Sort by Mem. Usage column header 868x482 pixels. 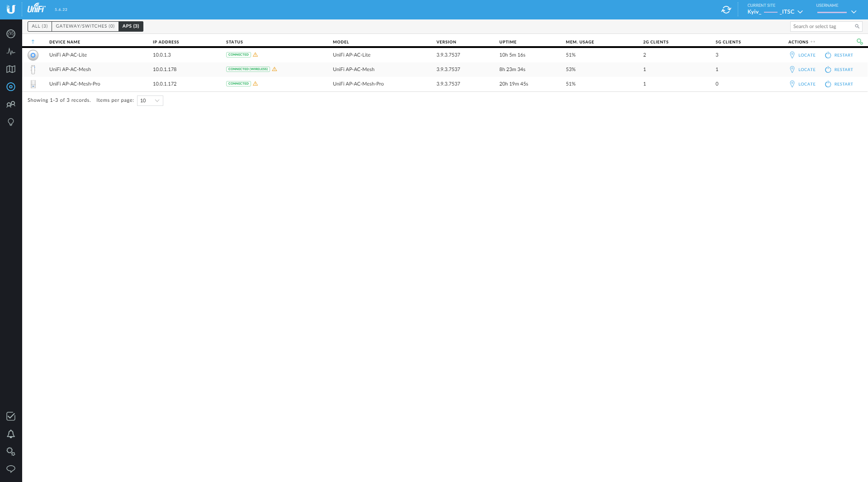point(580,42)
